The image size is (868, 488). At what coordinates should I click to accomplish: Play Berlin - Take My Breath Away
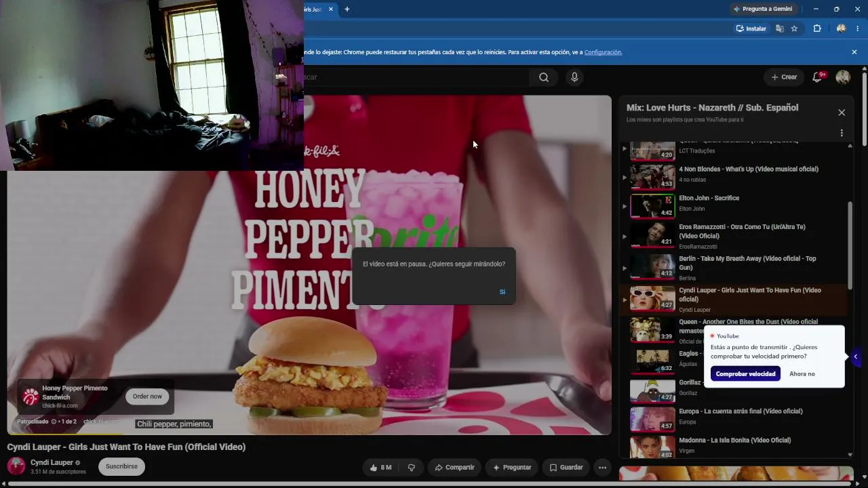[x=734, y=268]
